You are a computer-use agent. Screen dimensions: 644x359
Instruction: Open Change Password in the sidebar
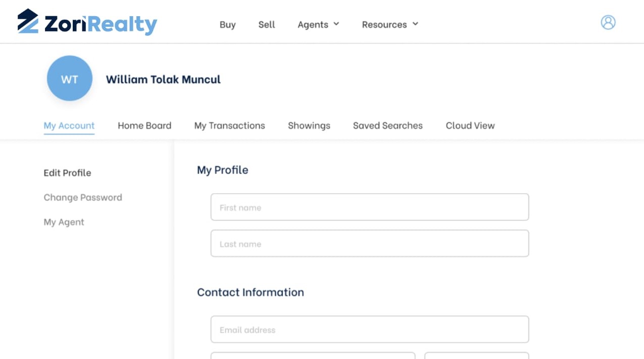[x=83, y=198]
